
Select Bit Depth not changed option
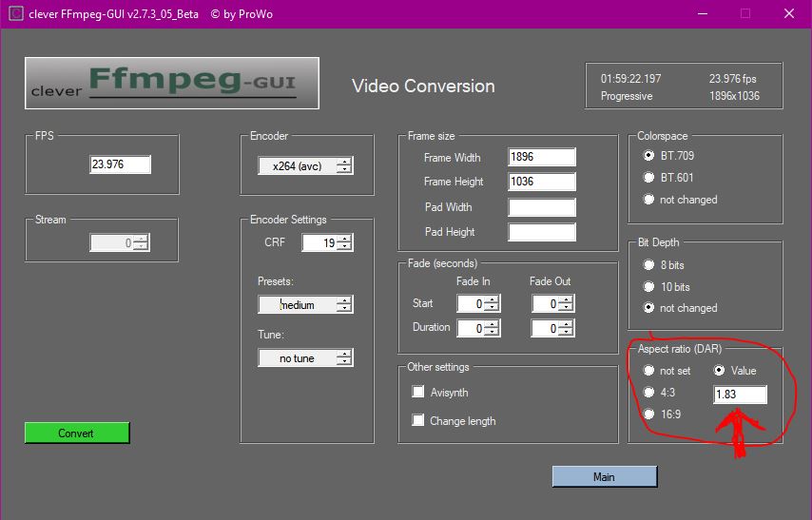tap(648, 308)
